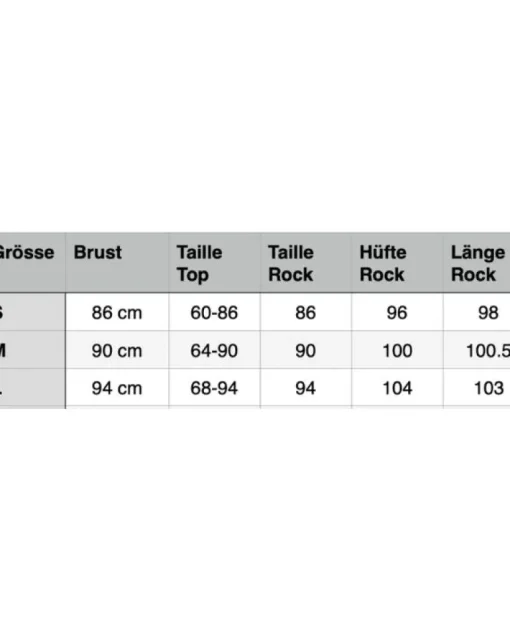Click the Taille Rock column header
510x638 pixels.
click(x=306, y=263)
